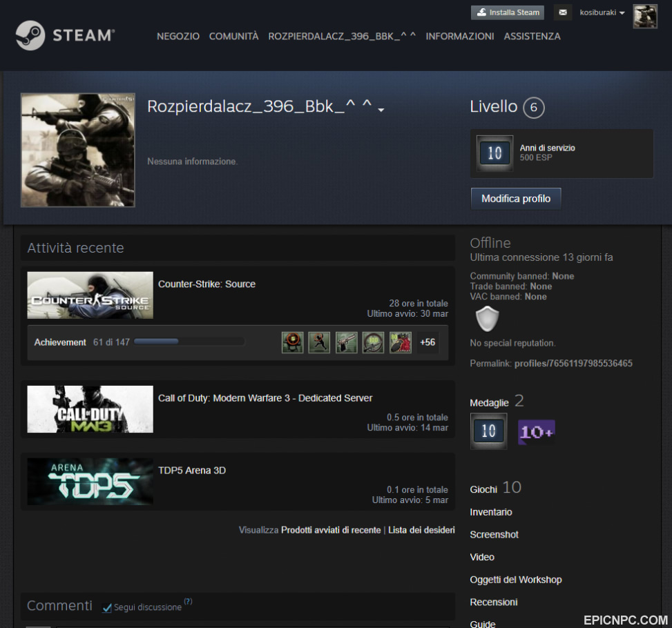Open the Counter-Strike: Source game banner

[90, 295]
